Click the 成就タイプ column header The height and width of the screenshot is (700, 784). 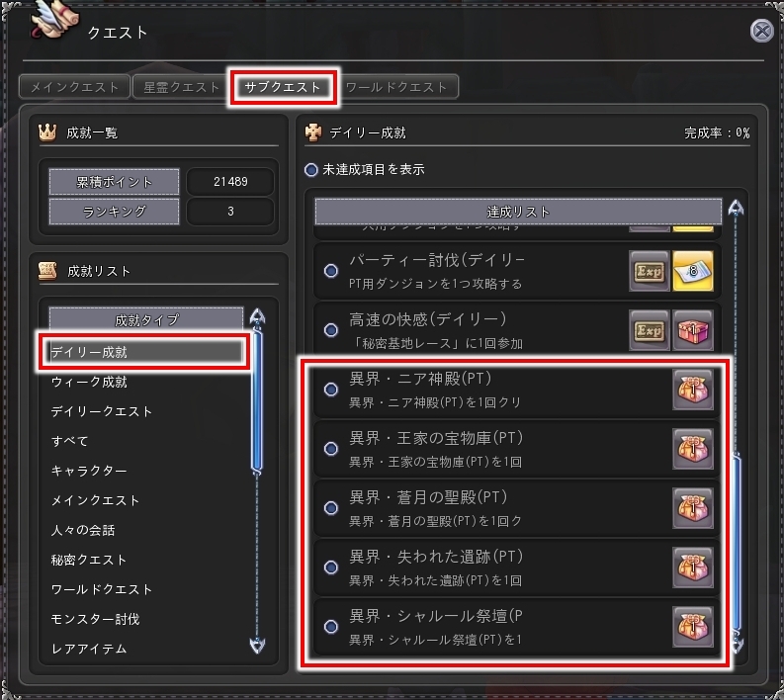point(146,319)
